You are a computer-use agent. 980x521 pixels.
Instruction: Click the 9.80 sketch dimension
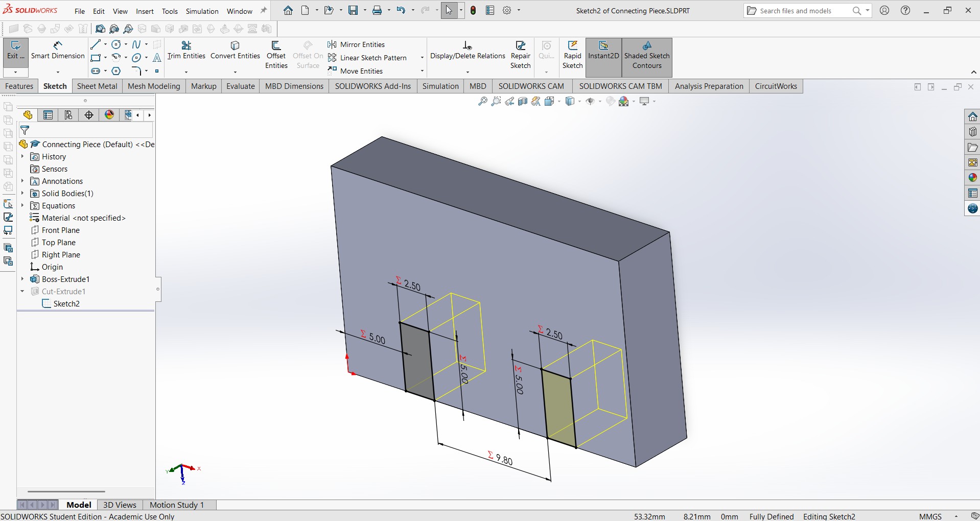pyautogui.click(x=504, y=460)
